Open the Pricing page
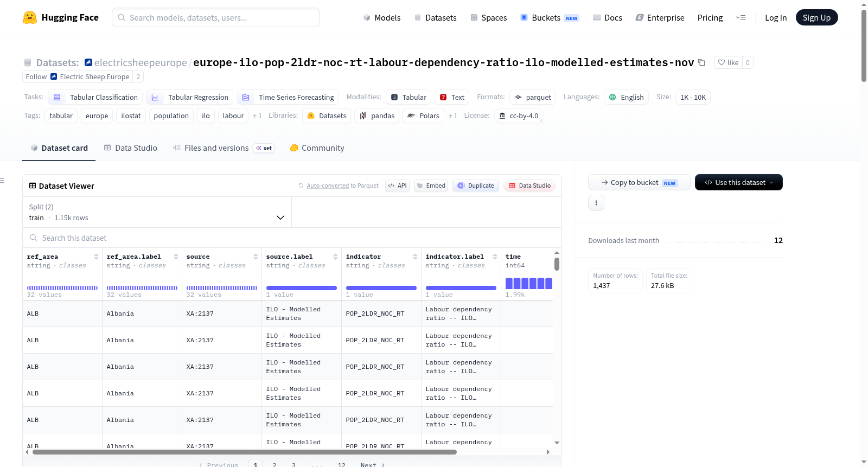 click(710, 17)
